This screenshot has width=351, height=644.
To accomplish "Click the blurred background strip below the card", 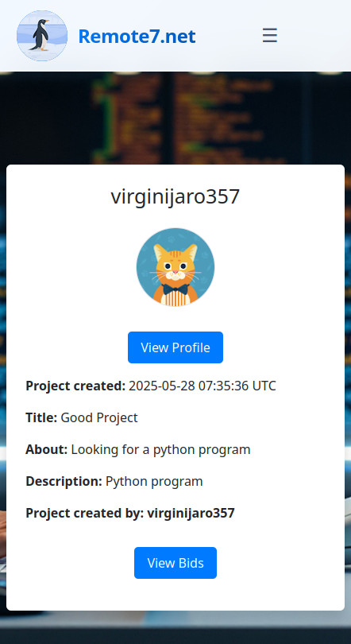I will coord(175,627).
